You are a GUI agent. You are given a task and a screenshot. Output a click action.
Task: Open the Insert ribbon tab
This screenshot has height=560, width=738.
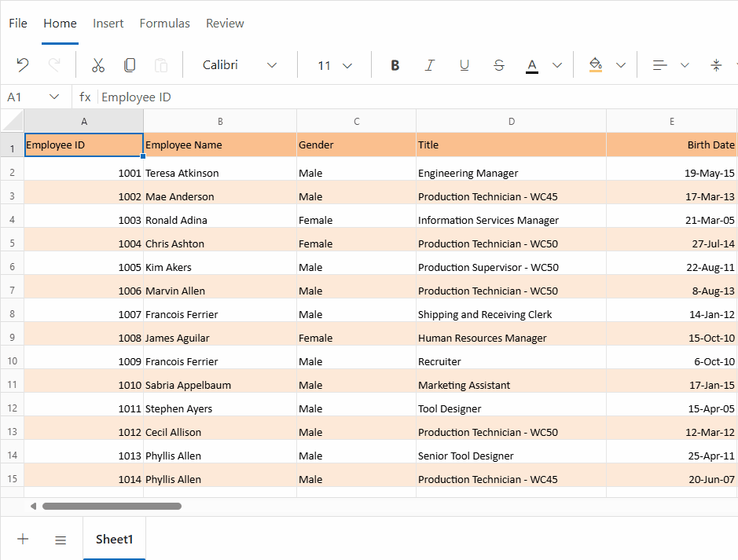[108, 24]
